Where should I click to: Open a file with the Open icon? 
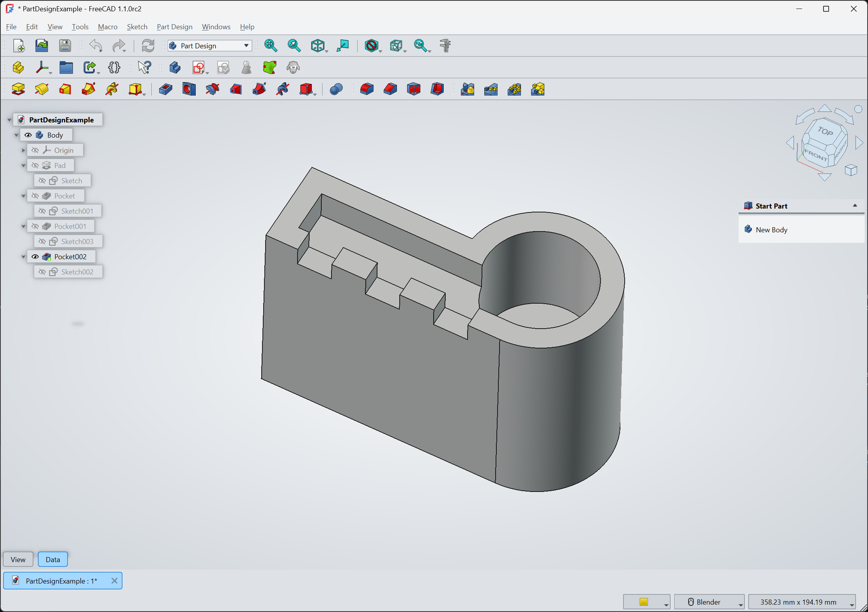(42, 46)
